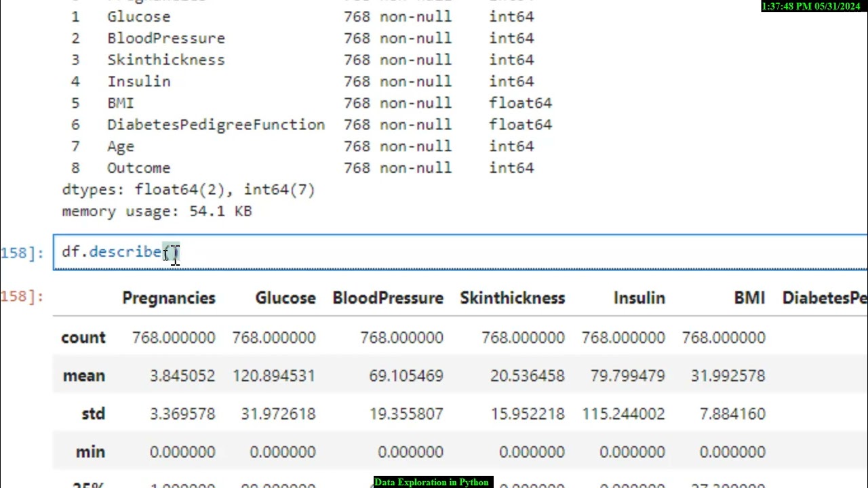
Task: Click std Insulin value 115.244002
Action: point(623,413)
